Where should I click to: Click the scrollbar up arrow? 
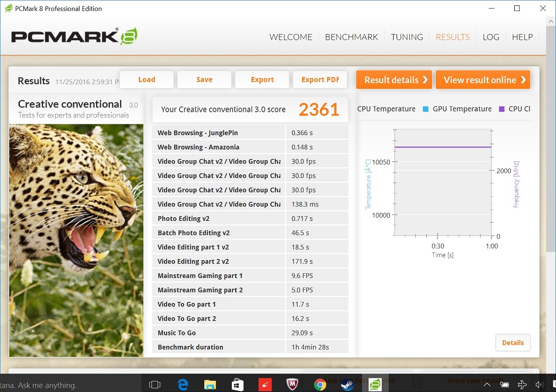coord(551,21)
